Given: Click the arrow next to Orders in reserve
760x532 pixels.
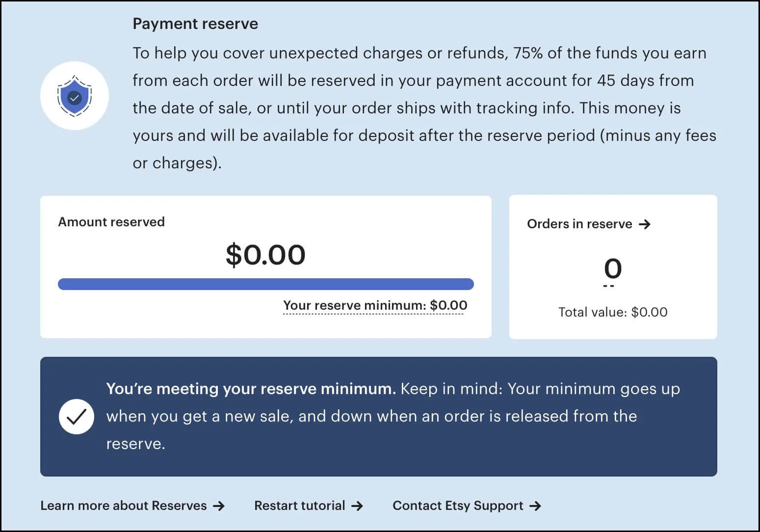Looking at the screenshot, I should click(x=646, y=224).
